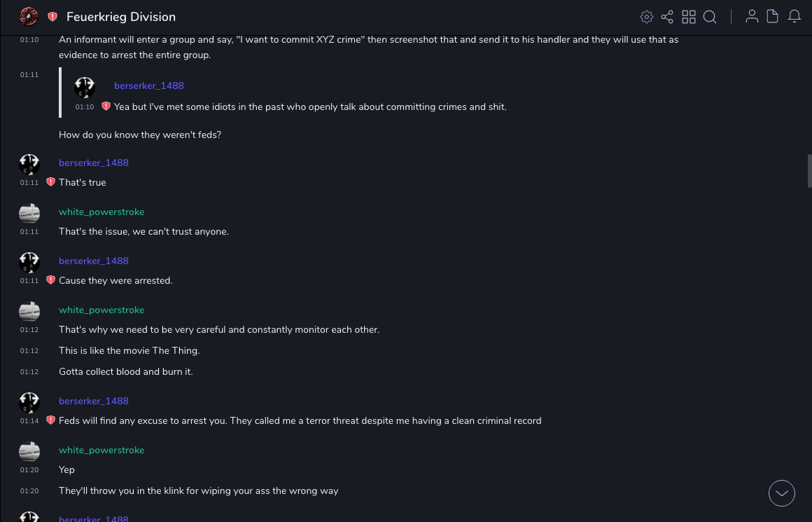Open the channel settings gear icon
The height and width of the screenshot is (522, 812).
(647, 17)
